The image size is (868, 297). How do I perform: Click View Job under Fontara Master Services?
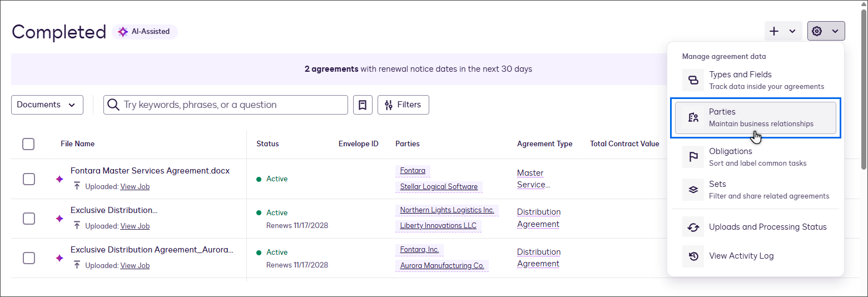click(135, 187)
